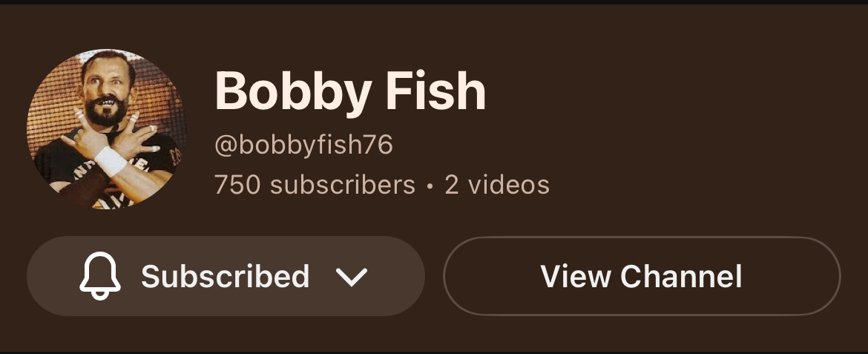Toggle notifications via the bell icon
The height and width of the screenshot is (354, 868).
[99, 276]
